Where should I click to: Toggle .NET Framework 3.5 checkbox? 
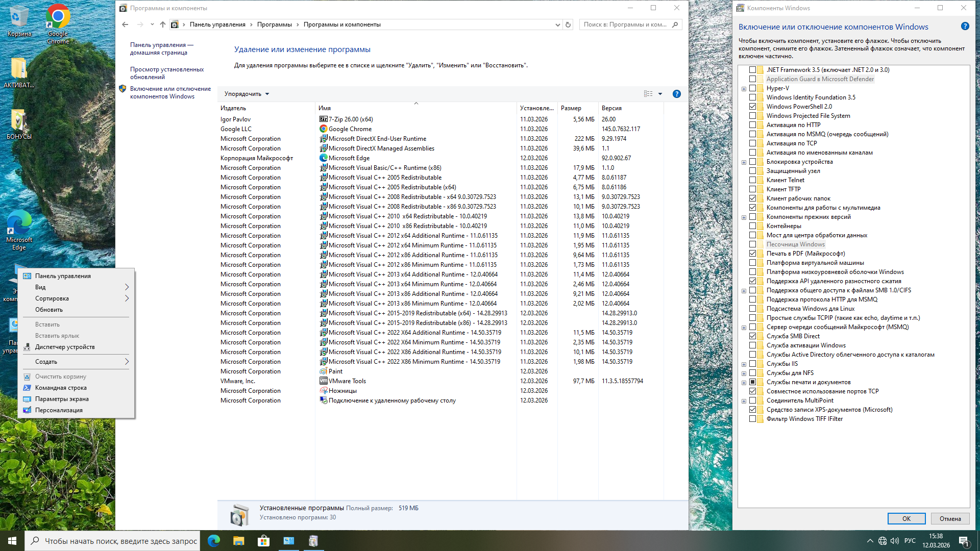(x=752, y=70)
